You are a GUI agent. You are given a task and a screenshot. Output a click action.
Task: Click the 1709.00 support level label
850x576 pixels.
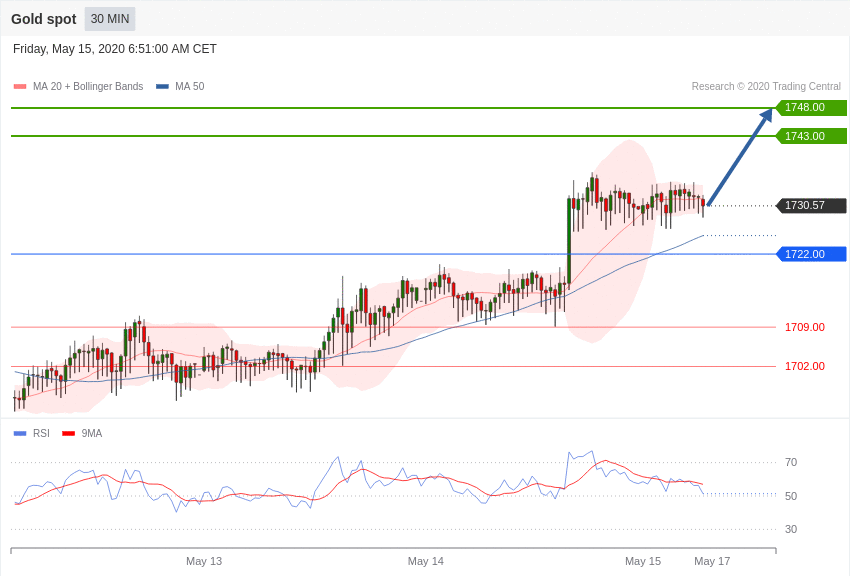pos(804,327)
